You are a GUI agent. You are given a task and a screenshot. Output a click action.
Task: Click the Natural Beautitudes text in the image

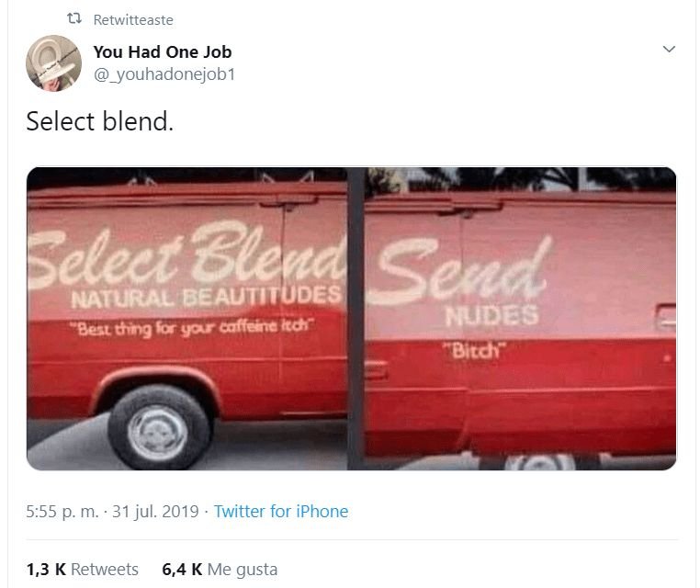pyautogui.click(x=207, y=297)
